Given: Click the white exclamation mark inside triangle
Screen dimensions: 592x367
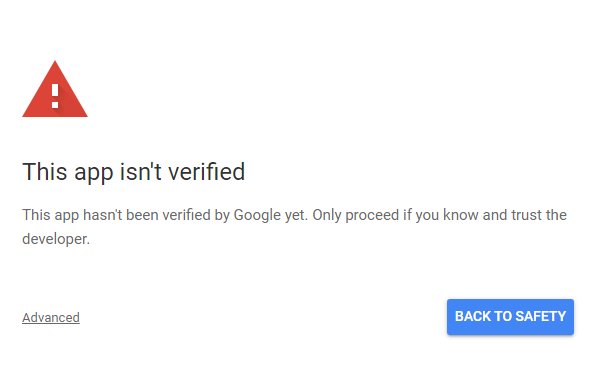Looking at the screenshot, I should tap(55, 96).
